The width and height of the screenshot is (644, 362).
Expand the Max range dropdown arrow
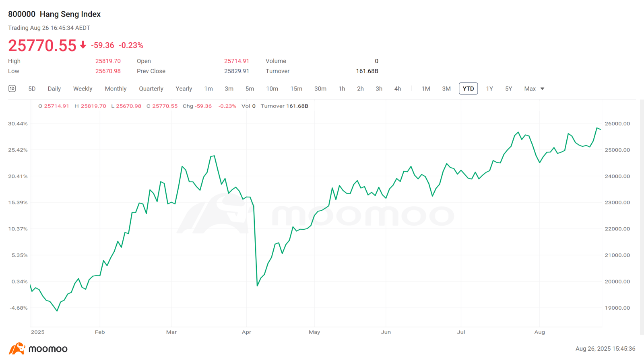tap(542, 88)
